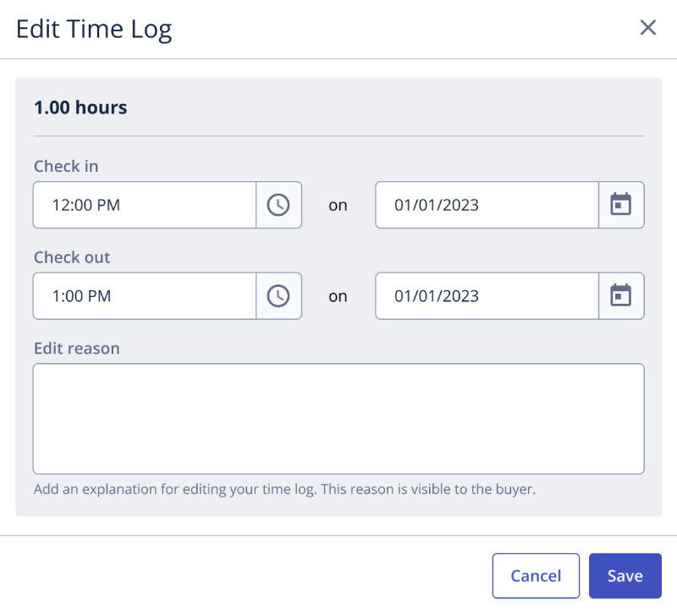Click the explanation helper text below textarea
Viewport: 677px width, 616px height.
[284, 489]
